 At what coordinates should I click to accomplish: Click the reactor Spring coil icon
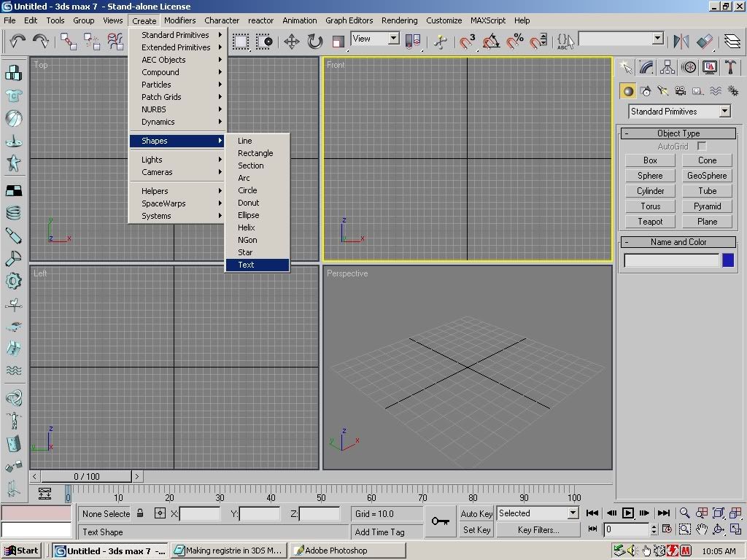[x=13, y=212]
